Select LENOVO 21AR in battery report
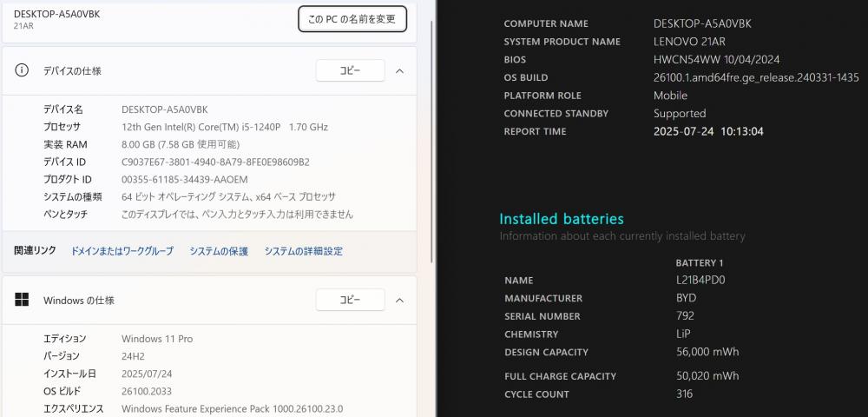The width and height of the screenshot is (868, 417). [689, 42]
